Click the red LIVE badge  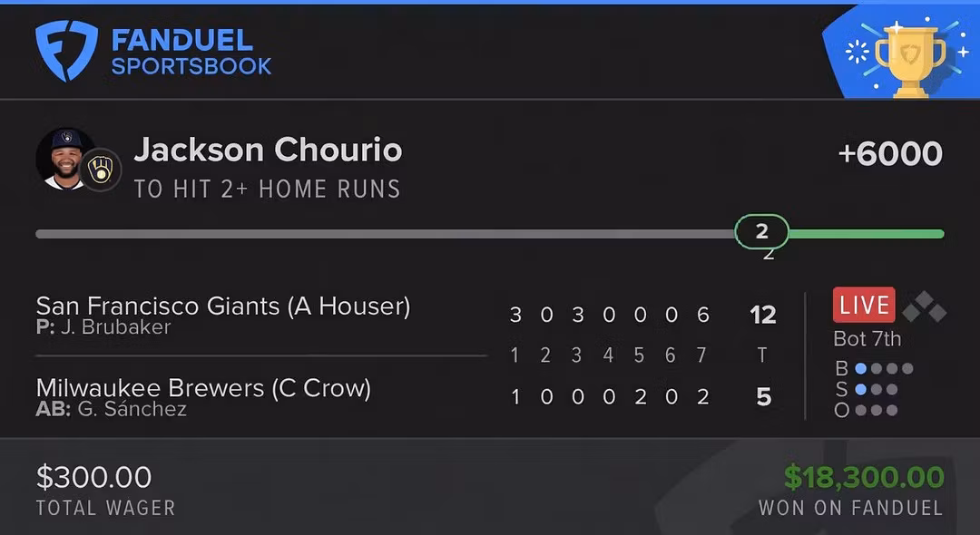coord(864,306)
